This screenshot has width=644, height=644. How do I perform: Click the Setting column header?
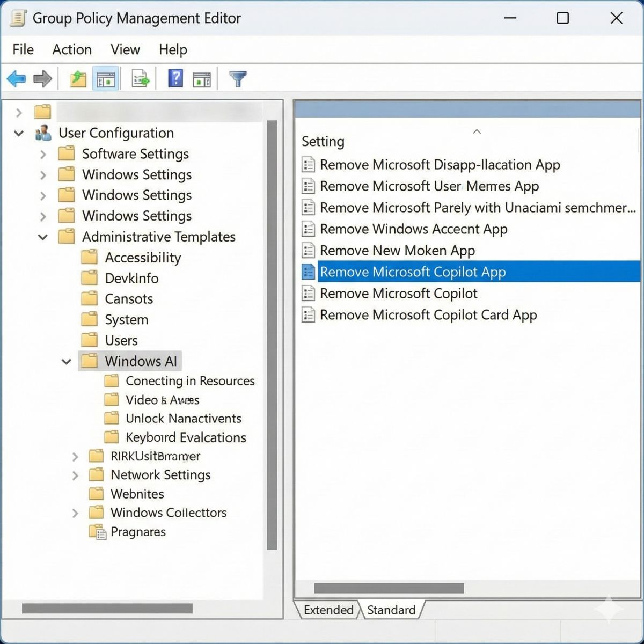click(x=323, y=141)
